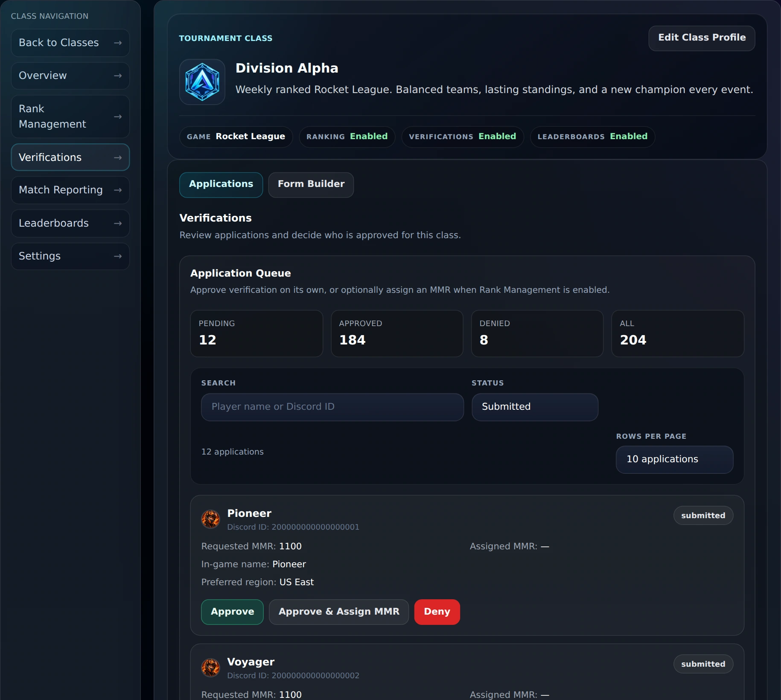Click the arrow icon beside Settings

pyautogui.click(x=118, y=256)
